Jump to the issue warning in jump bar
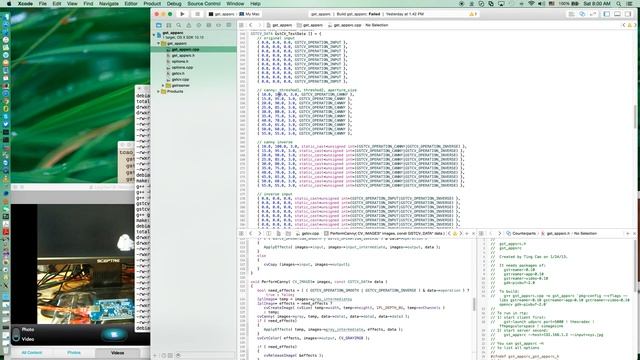The height and width of the screenshot is (360, 640). [629, 25]
